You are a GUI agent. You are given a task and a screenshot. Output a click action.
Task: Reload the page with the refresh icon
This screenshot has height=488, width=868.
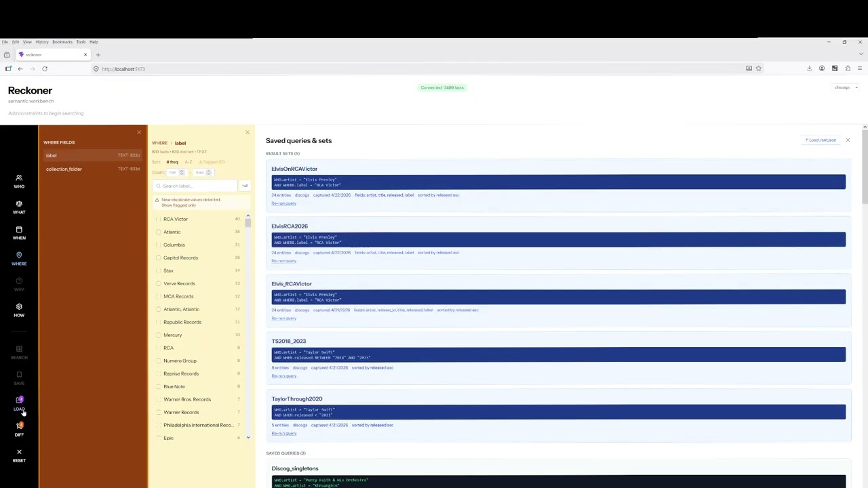pyautogui.click(x=45, y=68)
